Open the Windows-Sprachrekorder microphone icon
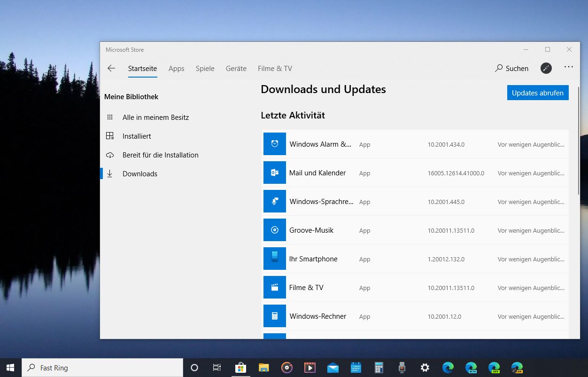 pos(275,201)
